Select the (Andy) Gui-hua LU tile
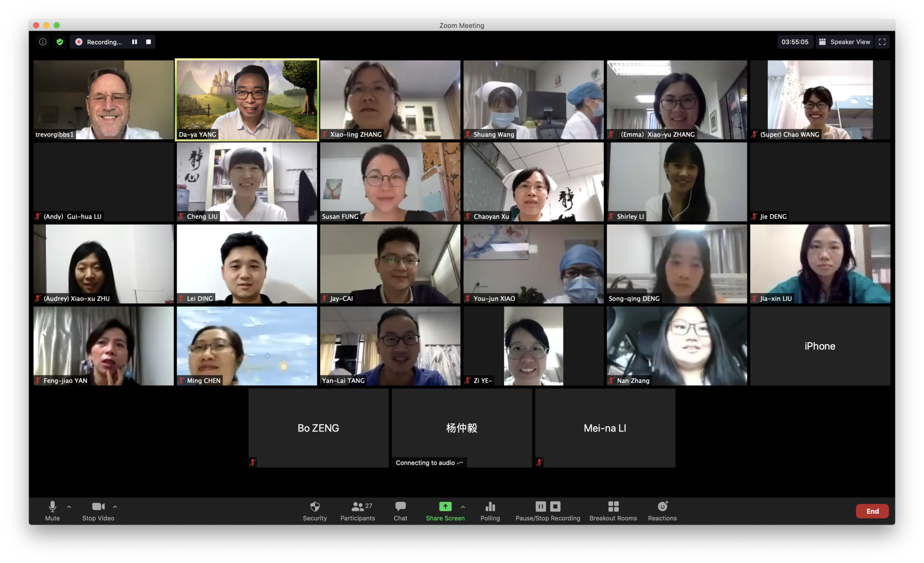The image size is (924, 563). (x=103, y=182)
